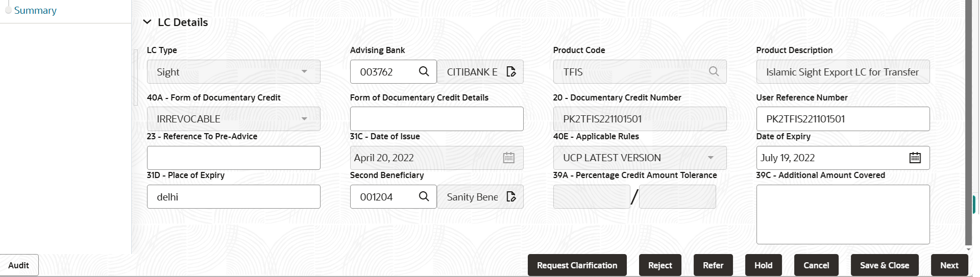Image resolution: width=980 pixels, height=277 pixels.
Task: Expand the Applicable Rules UCP LATEST VERSION dropdown
Action: point(640,158)
